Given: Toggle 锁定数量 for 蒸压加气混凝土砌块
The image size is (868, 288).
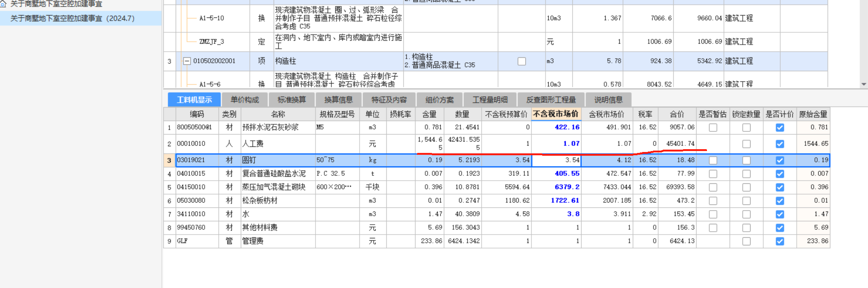Looking at the screenshot, I should (x=746, y=188).
